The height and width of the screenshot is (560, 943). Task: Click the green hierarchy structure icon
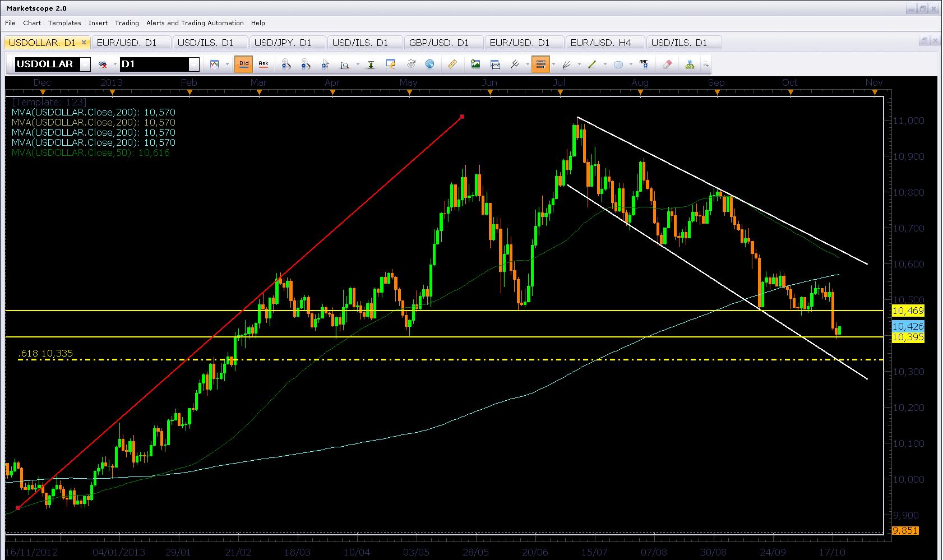690,64
